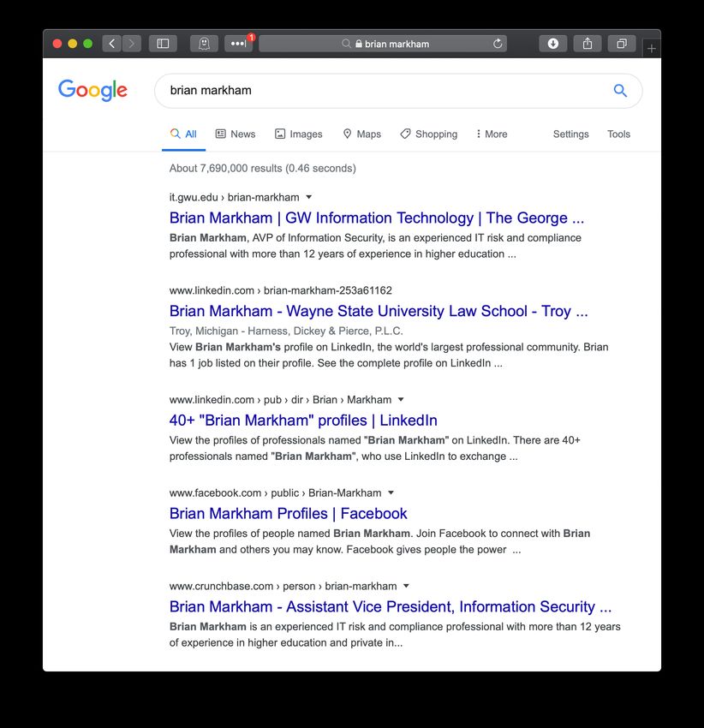Switch to the News tab
704x728 pixels.
coord(236,134)
